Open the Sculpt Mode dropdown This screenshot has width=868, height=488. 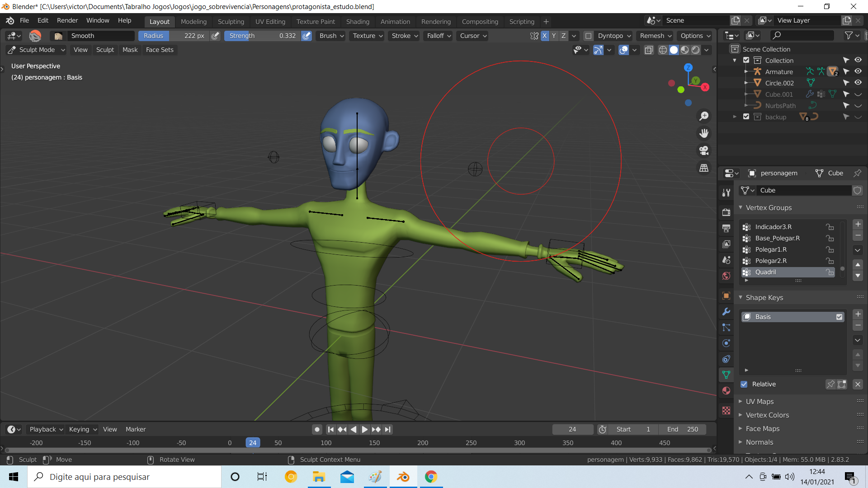(36, 50)
